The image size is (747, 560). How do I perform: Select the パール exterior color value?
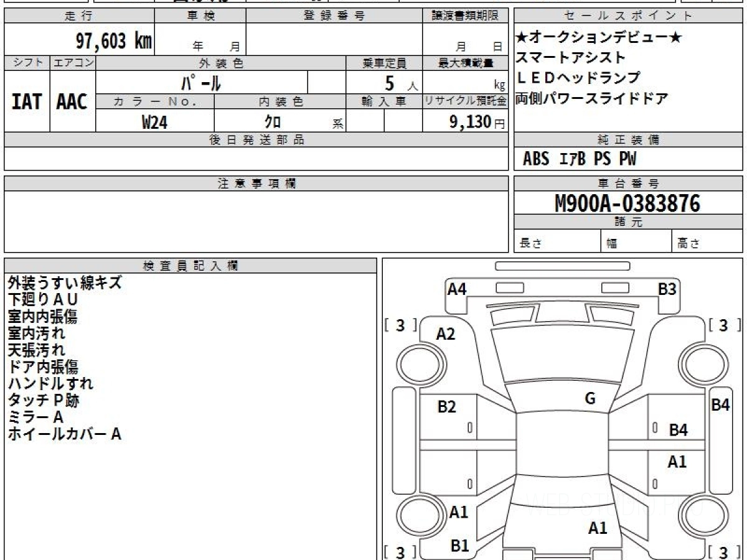(x=200, y=83)
